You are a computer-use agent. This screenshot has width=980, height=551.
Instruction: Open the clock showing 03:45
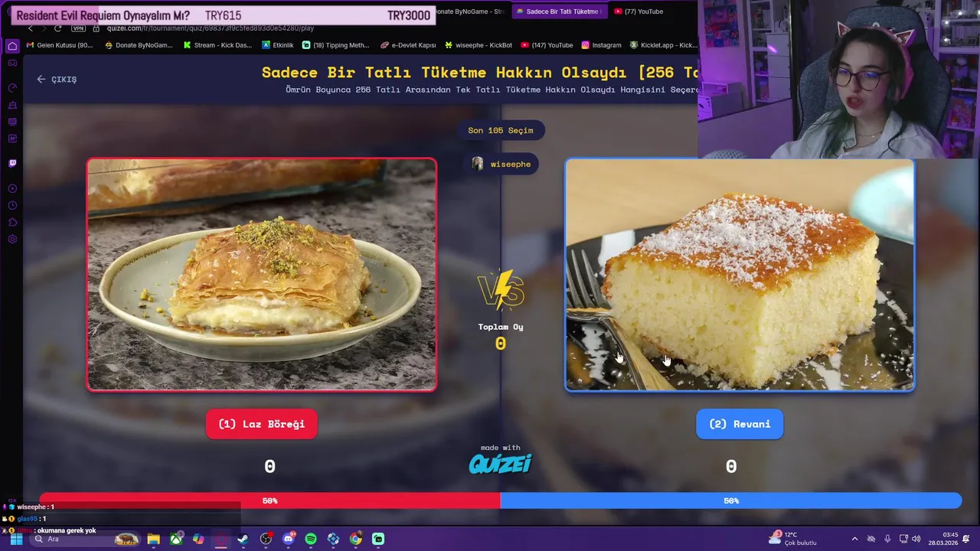[x=943, y=539]
